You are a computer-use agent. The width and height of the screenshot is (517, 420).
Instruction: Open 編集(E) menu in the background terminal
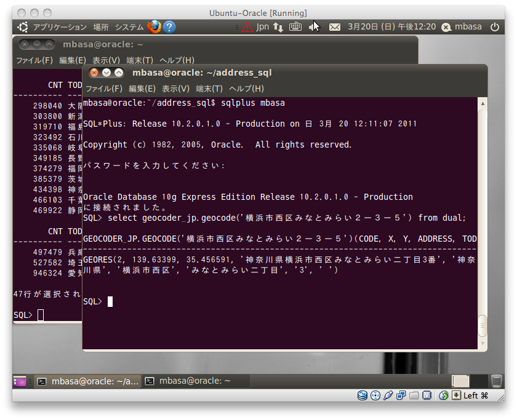coord(73,60)
